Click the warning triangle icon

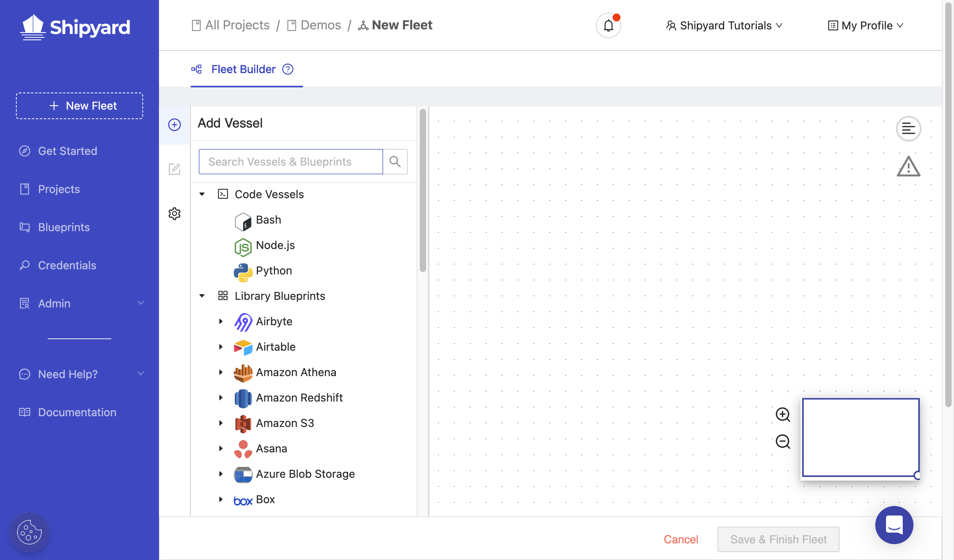point(909,166)
